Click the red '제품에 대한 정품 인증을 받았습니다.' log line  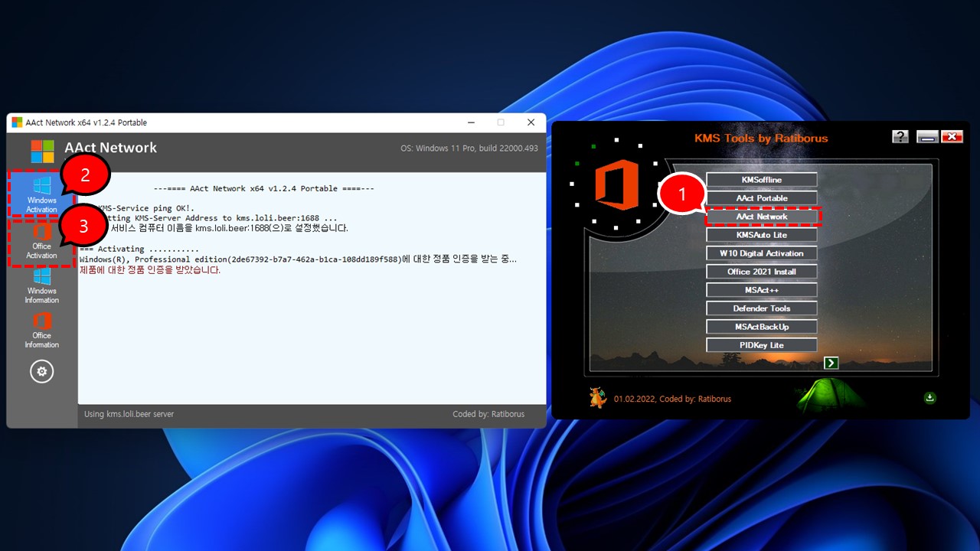(150, 270)
